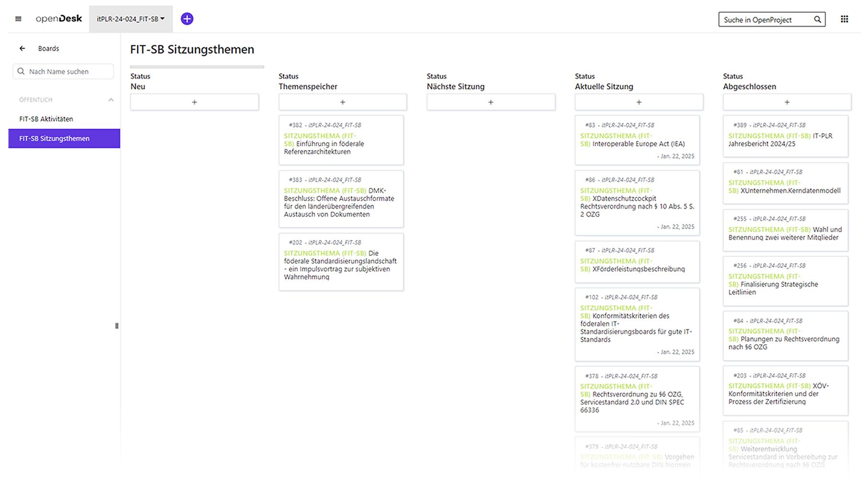
Task: Open card #83 Interoperable Europe Act
Action: [638, 144]
